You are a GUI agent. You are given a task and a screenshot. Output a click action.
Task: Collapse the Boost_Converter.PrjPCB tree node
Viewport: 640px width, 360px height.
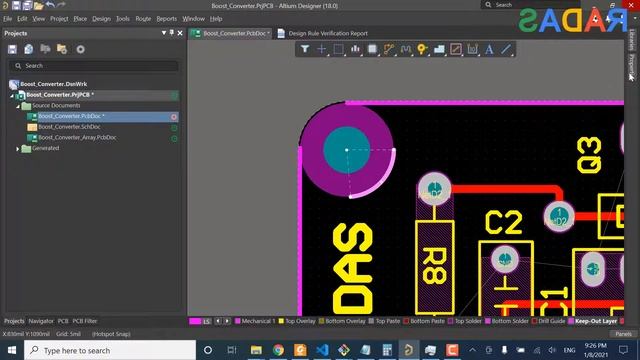click(x=12, y=96)
